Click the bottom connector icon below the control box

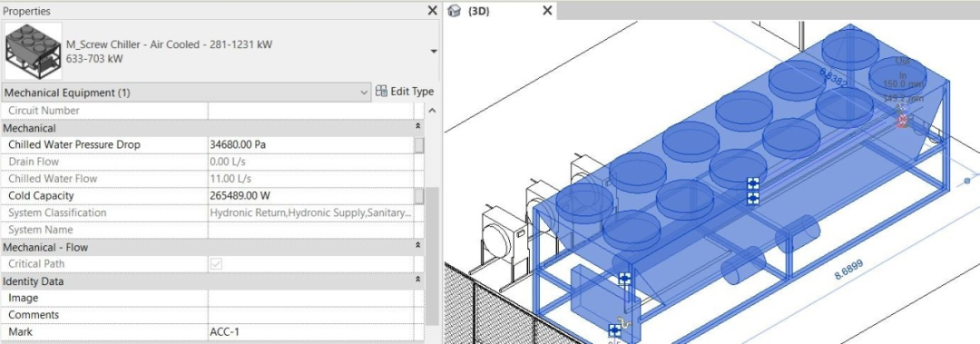coord(615,330)
